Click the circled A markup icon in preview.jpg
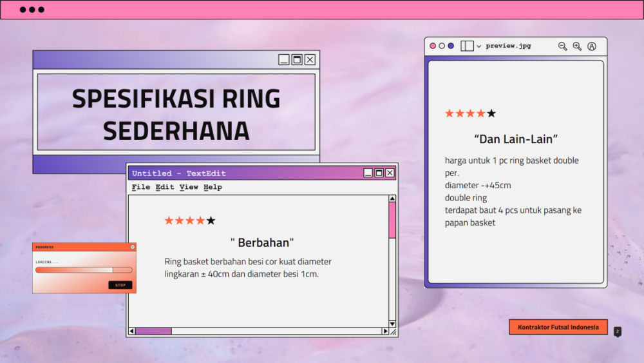The width and height of the screenshot is (644, 363). click(592, 46)
